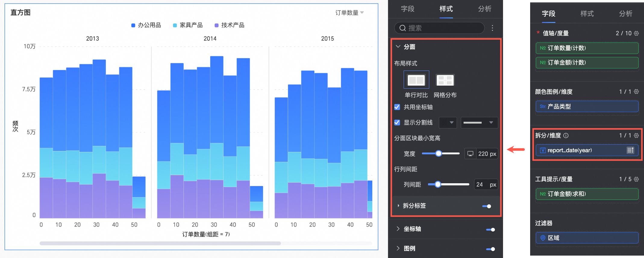Click the 订单数量(计数) field pill
Screen dimensions: 644x258
pyautogui.click(x=587, y=48)
